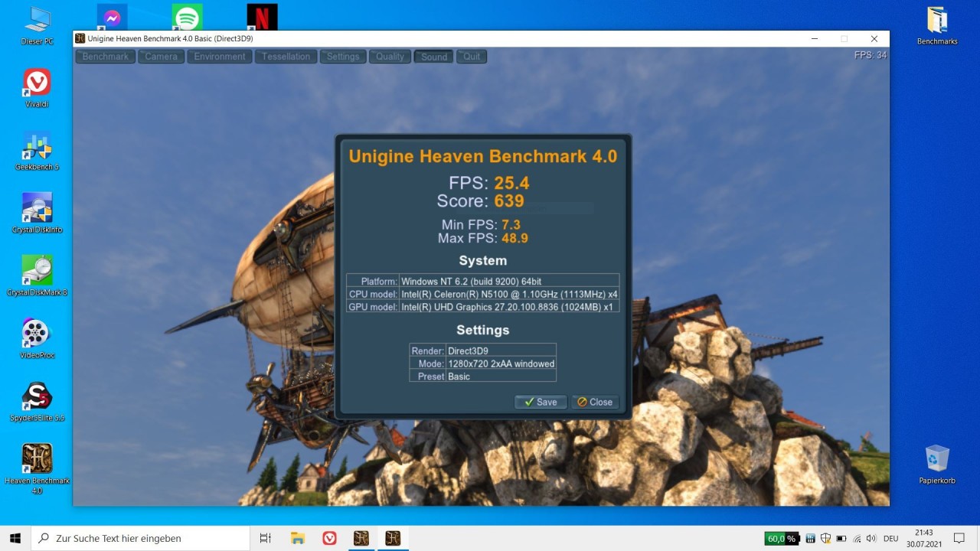Click the Score value 639
Image resolution: width=980 pixels, height=551 pixels.
coord(509,201)
